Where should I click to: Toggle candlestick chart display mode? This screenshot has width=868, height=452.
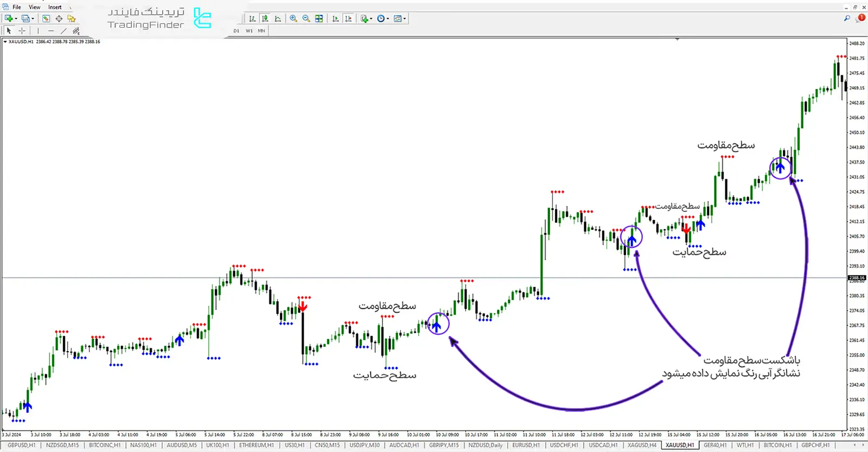[265, 18]
